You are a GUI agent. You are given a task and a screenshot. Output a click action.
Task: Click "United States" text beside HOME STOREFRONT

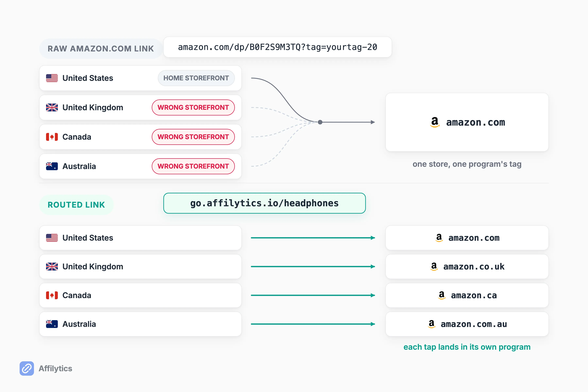[x=88, y=78]
